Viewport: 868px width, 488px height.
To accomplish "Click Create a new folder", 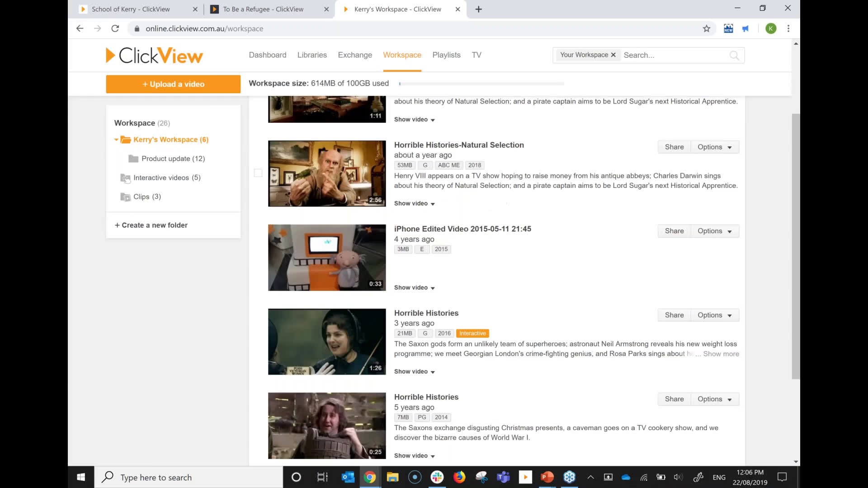I will (x=151, y=225).
